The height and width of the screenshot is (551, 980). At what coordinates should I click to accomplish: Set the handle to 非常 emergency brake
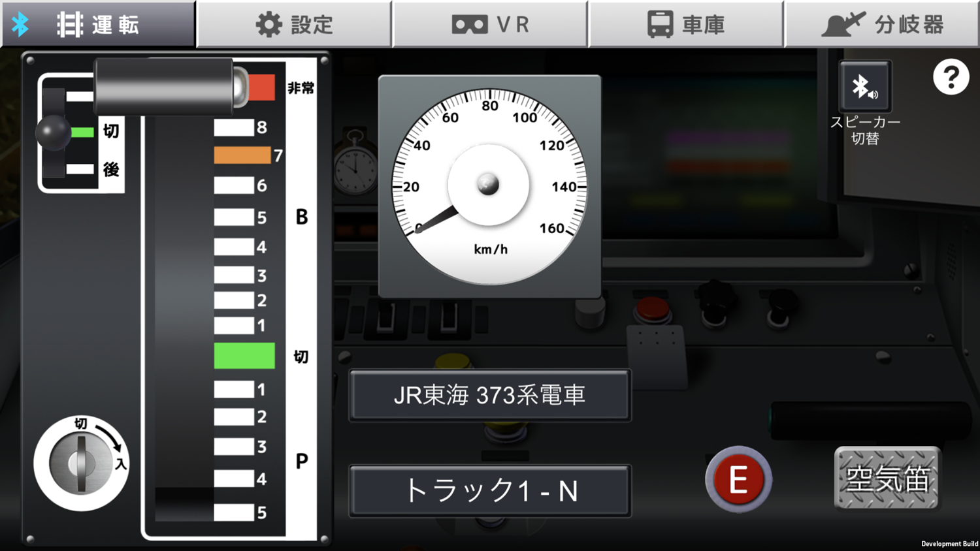click(x=261, y=87)
